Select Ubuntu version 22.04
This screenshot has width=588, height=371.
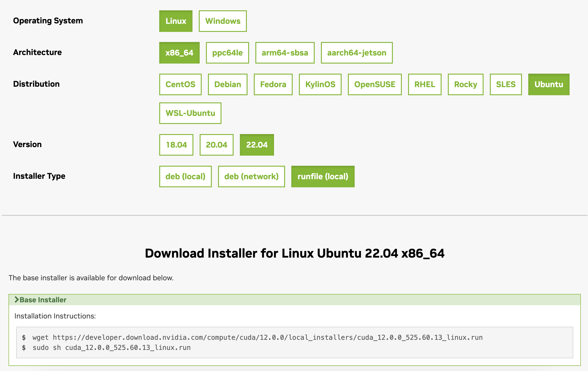[x=257, y=145]
